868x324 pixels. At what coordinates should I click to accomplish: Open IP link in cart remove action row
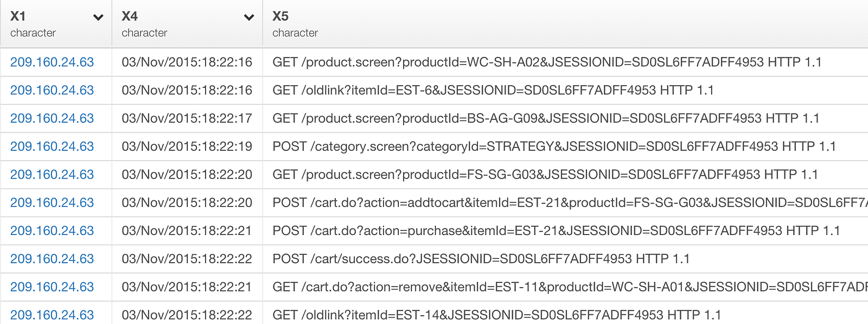coord(52,287)
